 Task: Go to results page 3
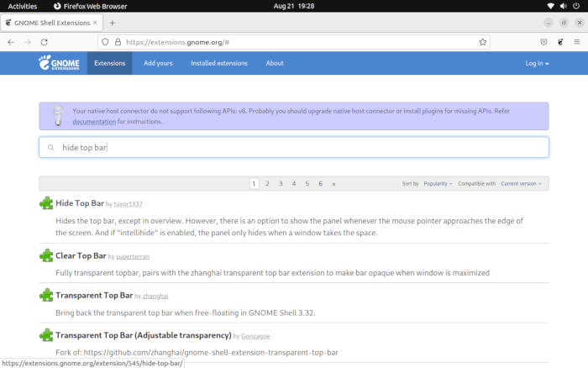(x=281, y=183)
